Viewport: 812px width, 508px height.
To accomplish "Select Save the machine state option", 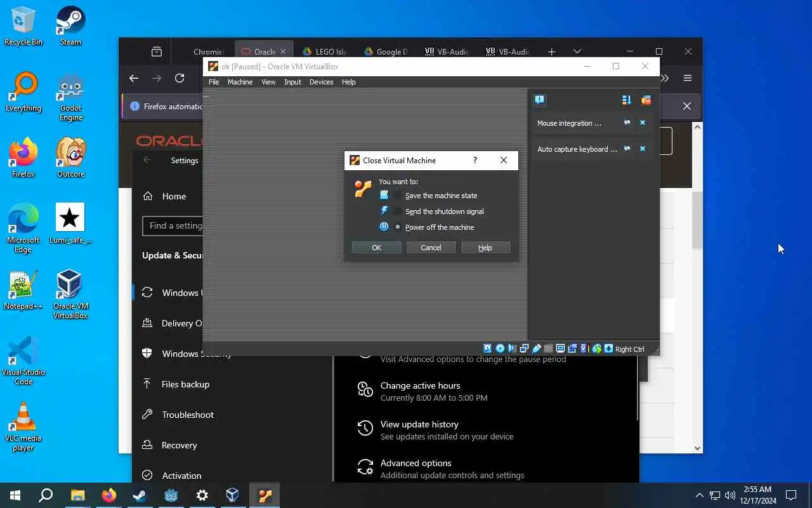I will 435,196.
